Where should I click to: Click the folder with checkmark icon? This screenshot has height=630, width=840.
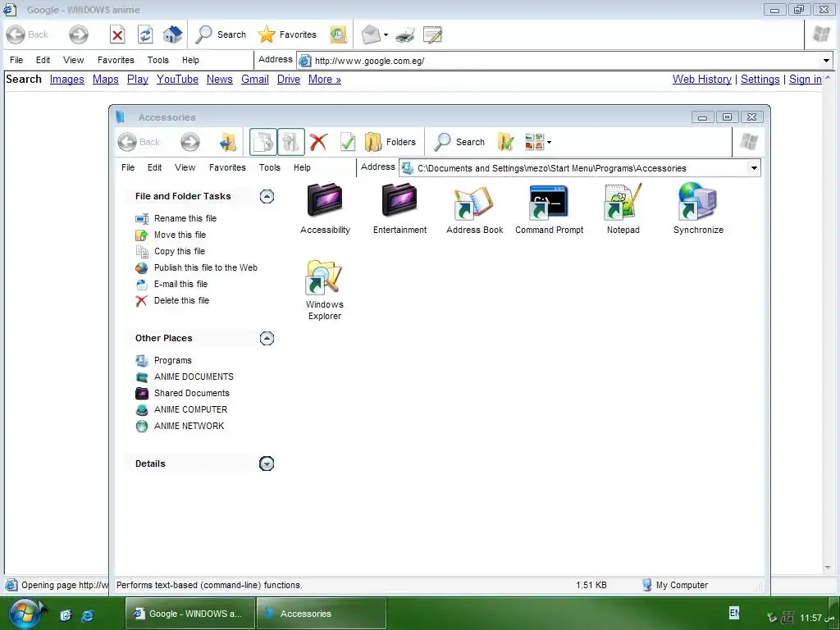pos(505,142)
